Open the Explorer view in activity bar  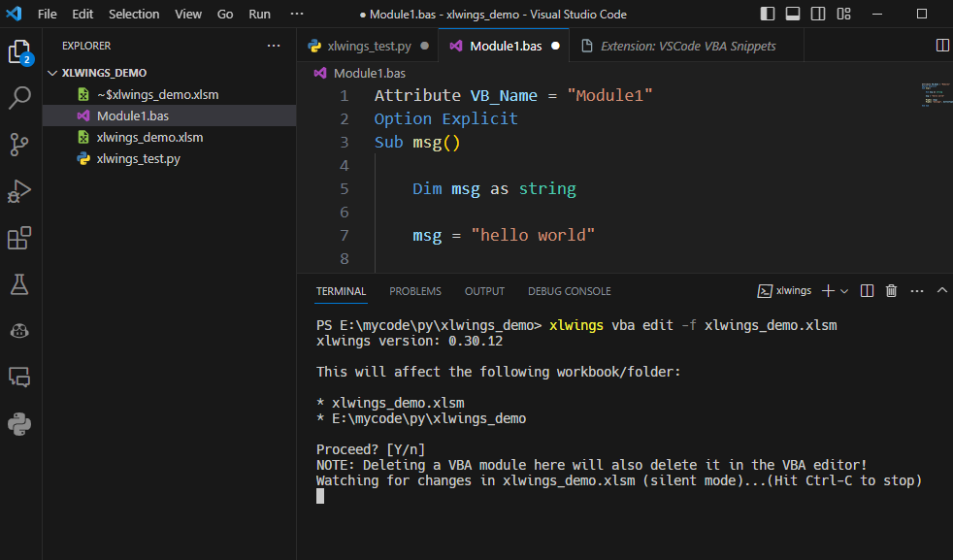tap(19, 51)
